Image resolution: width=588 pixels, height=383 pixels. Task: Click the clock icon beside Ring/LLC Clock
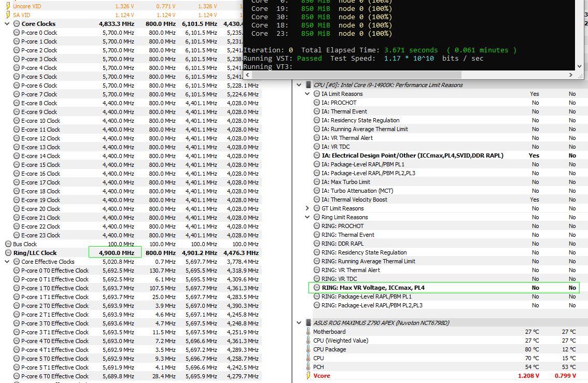tap(8, 253)
